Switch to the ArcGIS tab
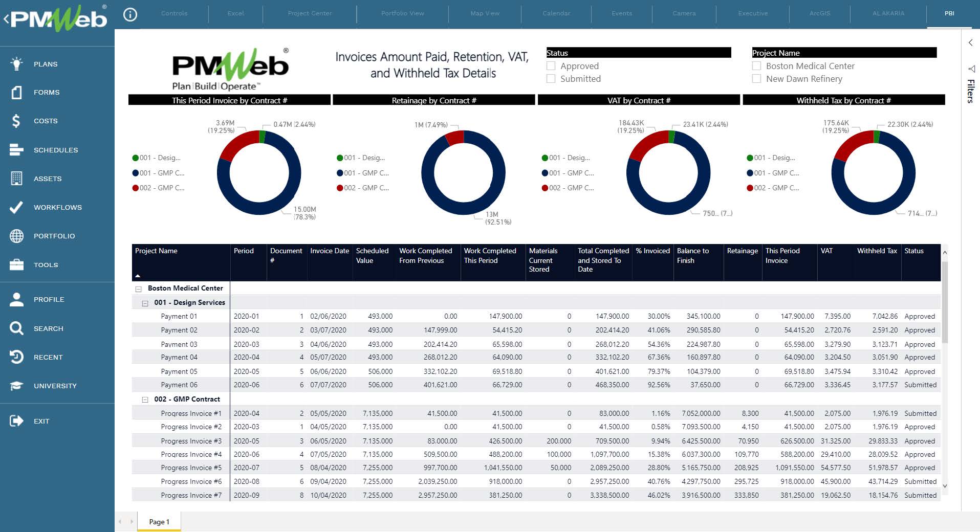Screen dimensions: 980x532 pos(820,13)
